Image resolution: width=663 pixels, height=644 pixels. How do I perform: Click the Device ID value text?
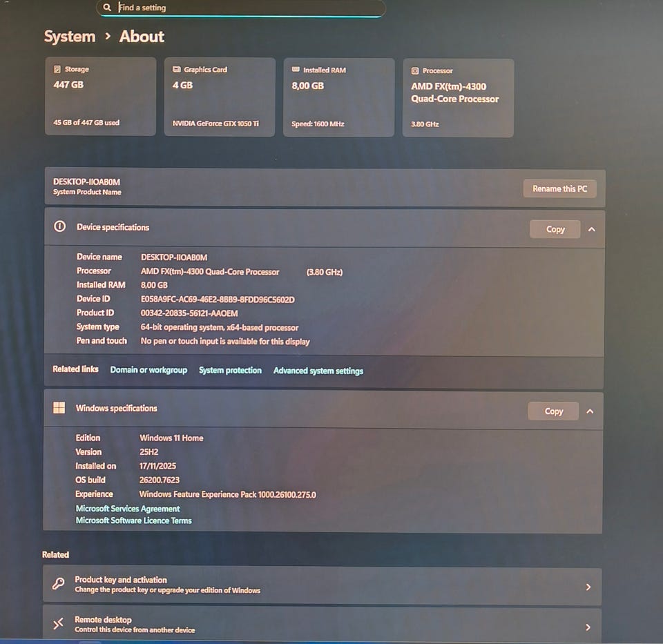coord(218,300)
